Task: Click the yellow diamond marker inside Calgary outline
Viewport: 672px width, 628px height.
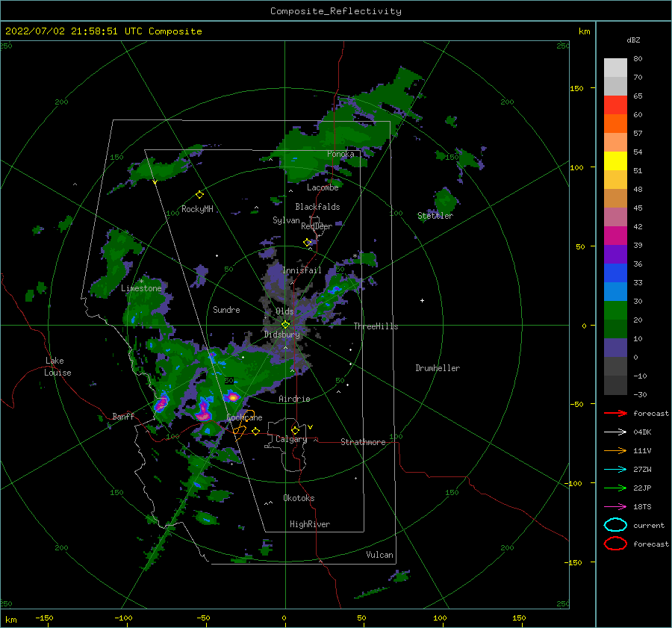Action: click(295, 430)
